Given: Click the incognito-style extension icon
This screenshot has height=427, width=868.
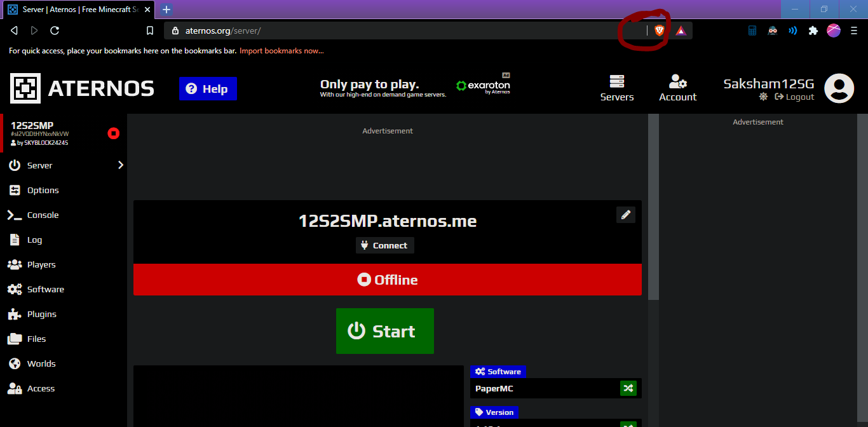Looking at the screenshot, I should point(773,30).
